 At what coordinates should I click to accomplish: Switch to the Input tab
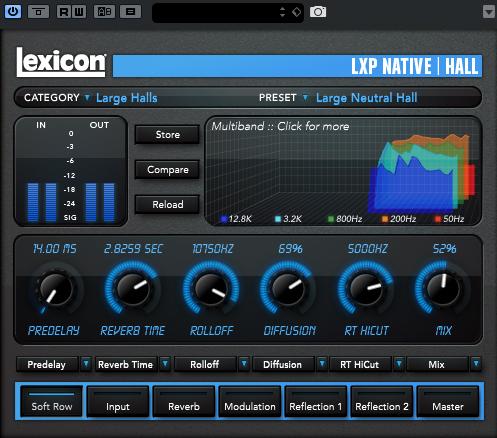118,401
